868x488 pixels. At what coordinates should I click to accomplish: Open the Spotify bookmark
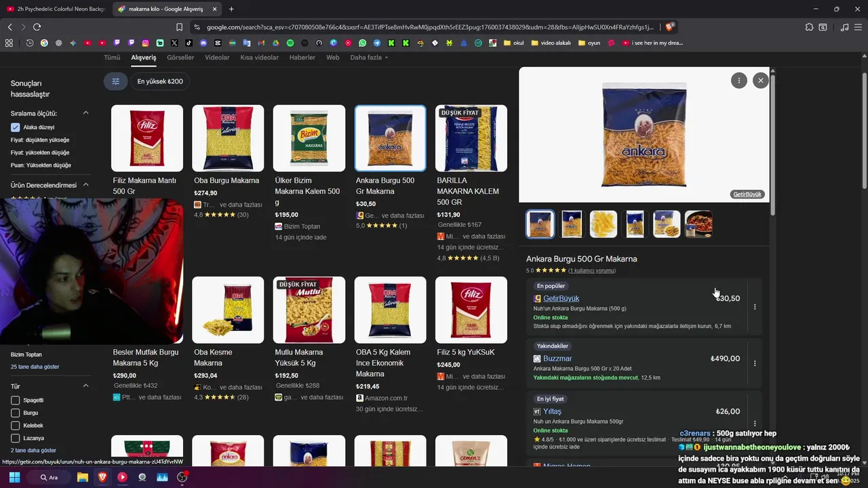(290, 43)
